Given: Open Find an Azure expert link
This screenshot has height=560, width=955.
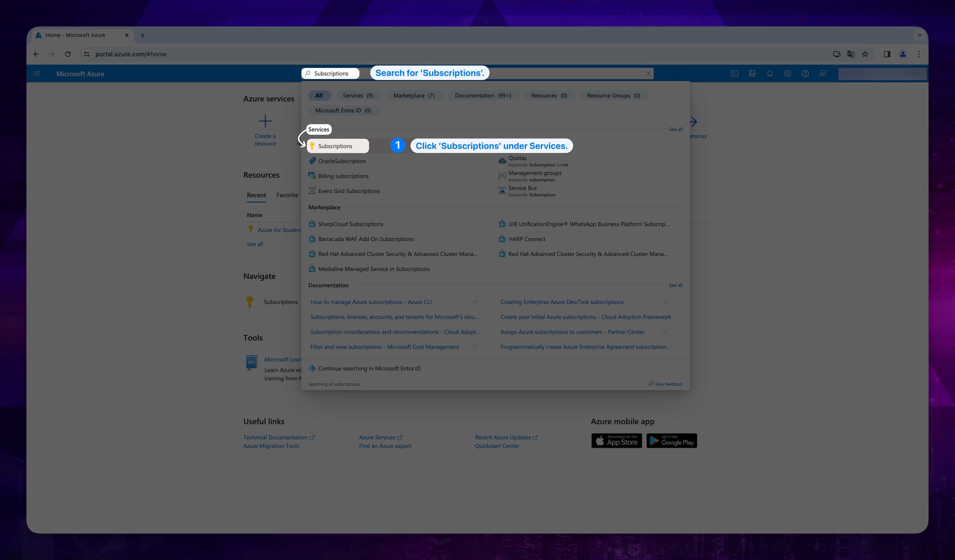Looking at the screenshot, I should 385,446.
